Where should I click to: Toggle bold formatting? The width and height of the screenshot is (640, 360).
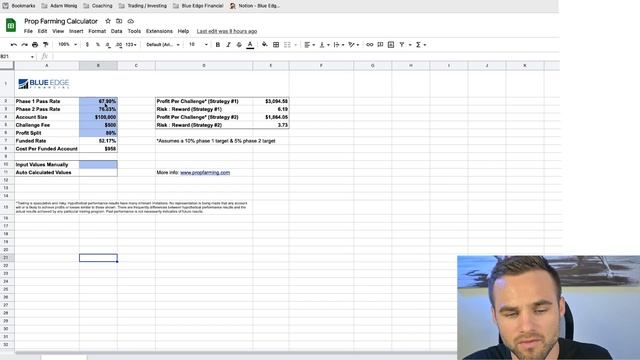(x=218, y=44)
